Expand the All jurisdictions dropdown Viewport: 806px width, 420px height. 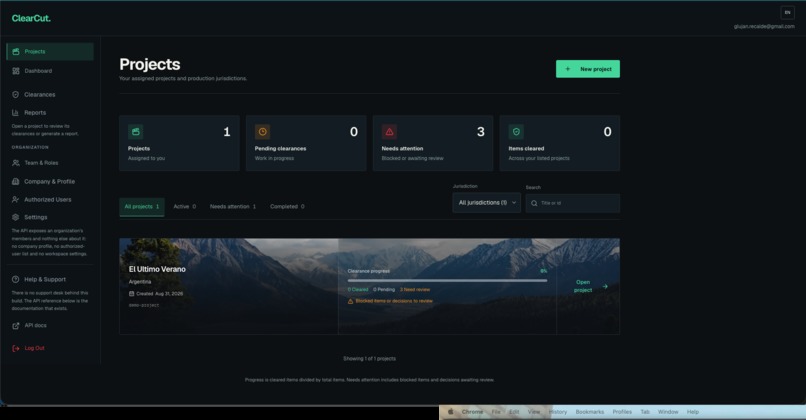click(x=486, y=203)
